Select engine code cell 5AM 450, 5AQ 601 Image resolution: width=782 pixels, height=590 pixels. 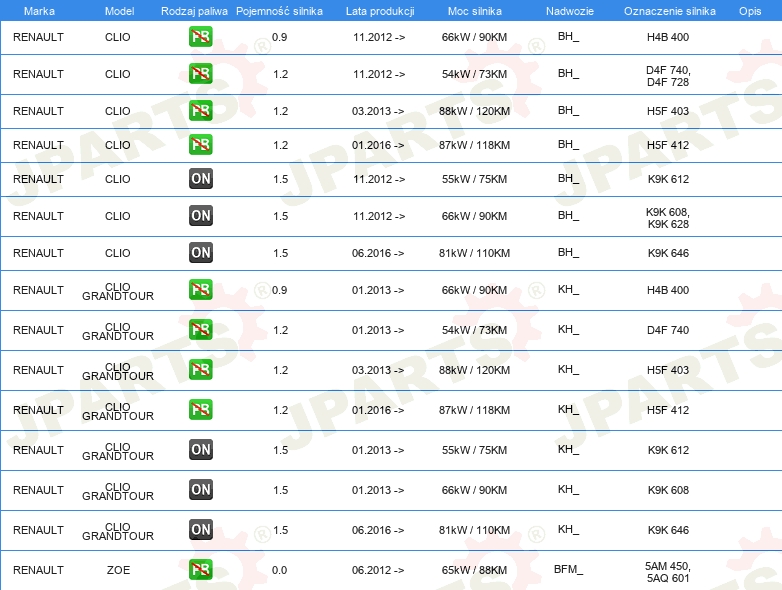point(668,572)
